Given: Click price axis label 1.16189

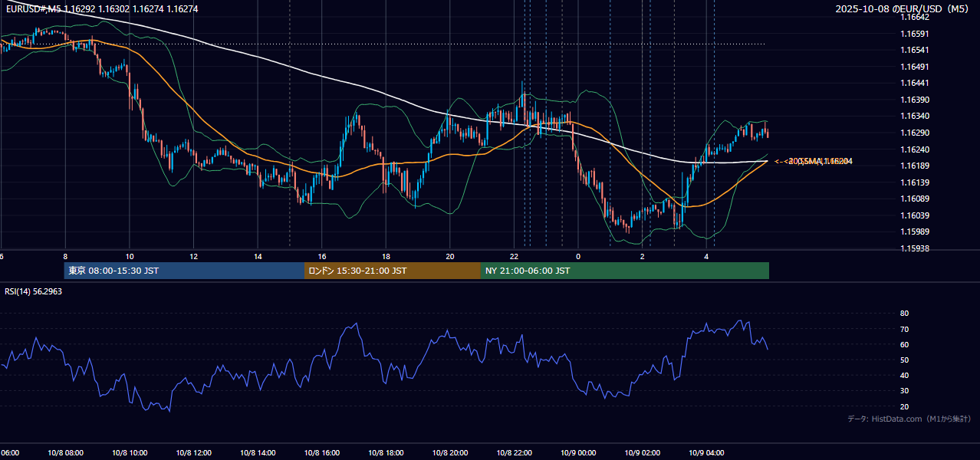Looking at the screenshot, I should [914, 166].
